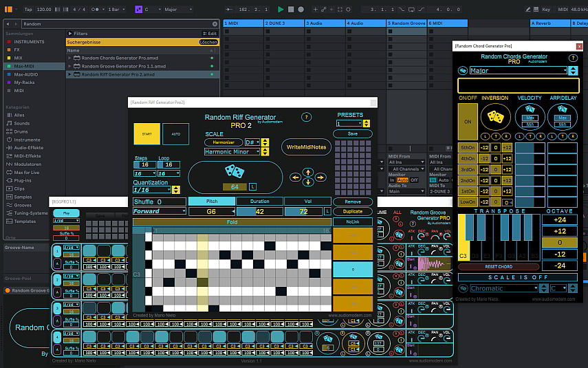Screen dimensions: 588x368
Task: Click the Löschen button in search results
Action: point(208,43)
